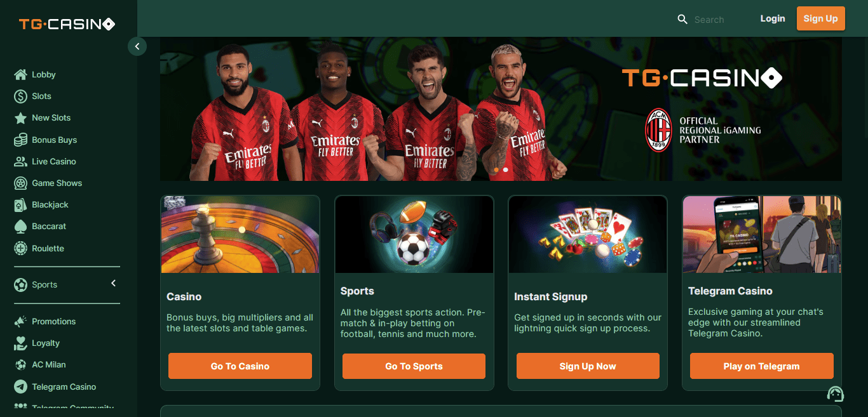This screenshot has width=868, height=417.
Task: Select the Blackjack card icon
Action: click(20, 205)
